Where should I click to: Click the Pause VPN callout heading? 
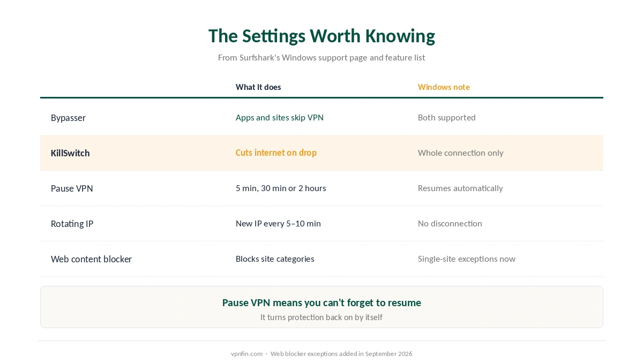point(322,303)
